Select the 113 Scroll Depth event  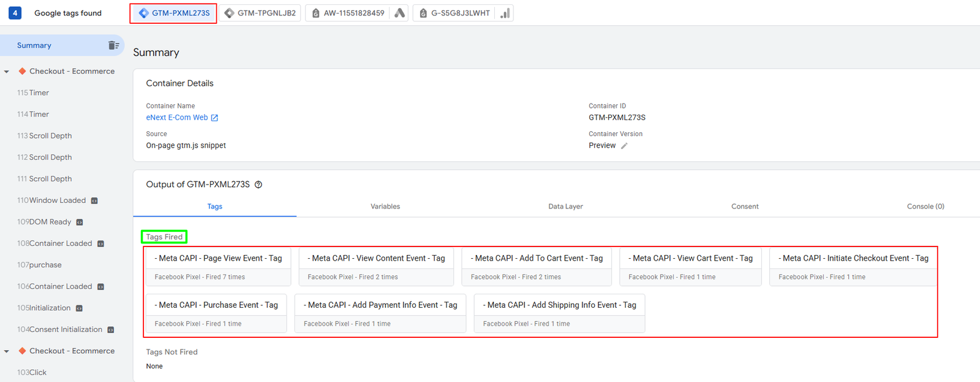point(45,136)
